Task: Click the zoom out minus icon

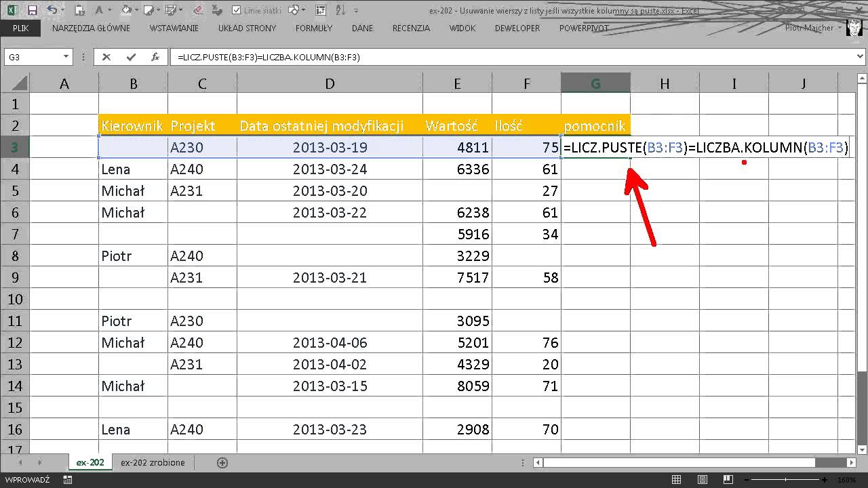Action: point(747,480)
